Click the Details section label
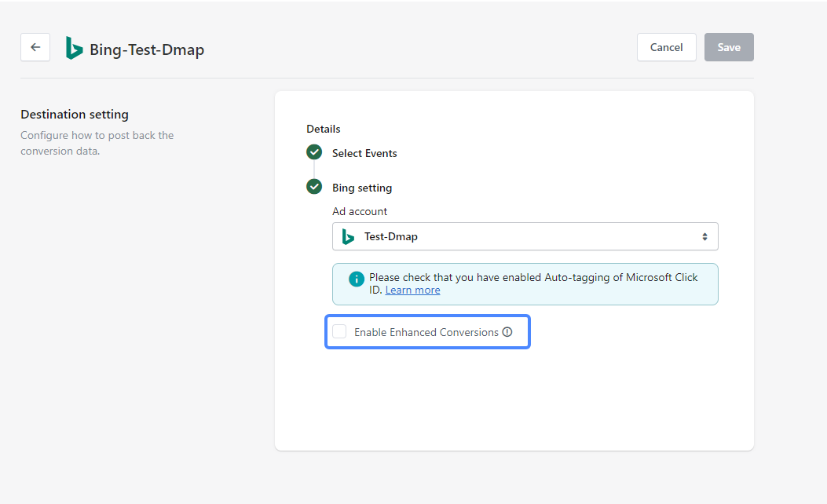Viewport: 827px width, 504px height. pos(324,129)
